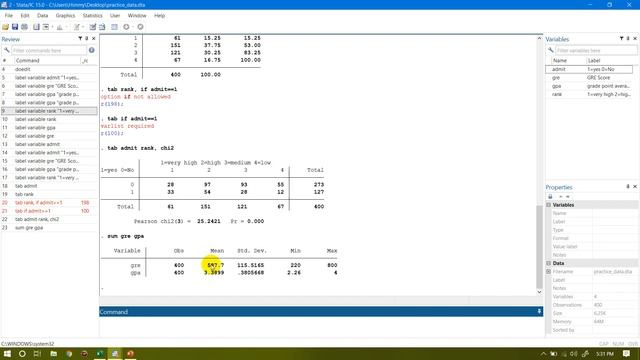
Task: Click the Variables panel pin icon
Action: coord(628,38)
